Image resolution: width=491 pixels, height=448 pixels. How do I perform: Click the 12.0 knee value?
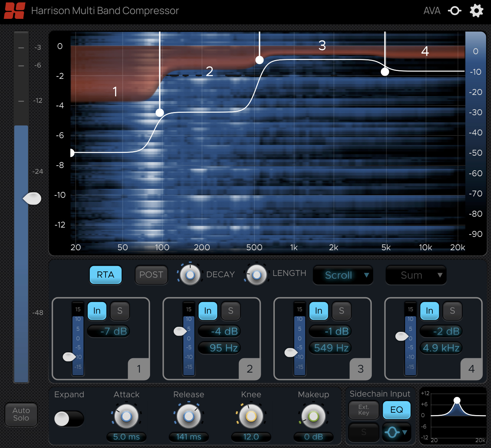[x=251, y=437]
